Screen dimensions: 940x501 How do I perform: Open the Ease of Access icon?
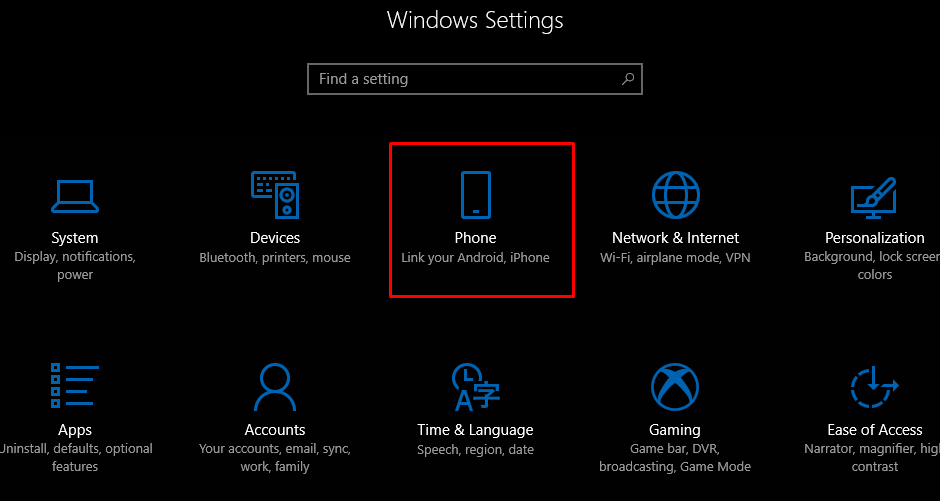coord(875,387)
